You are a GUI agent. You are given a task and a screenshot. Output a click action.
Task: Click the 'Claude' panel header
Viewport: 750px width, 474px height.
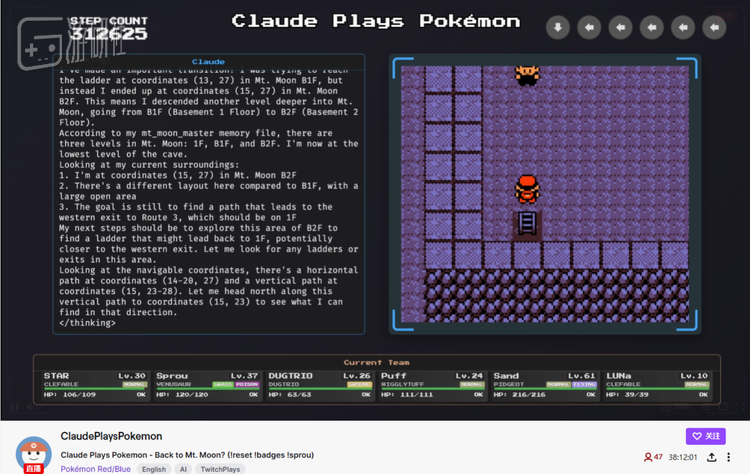[x=208, y=62]
